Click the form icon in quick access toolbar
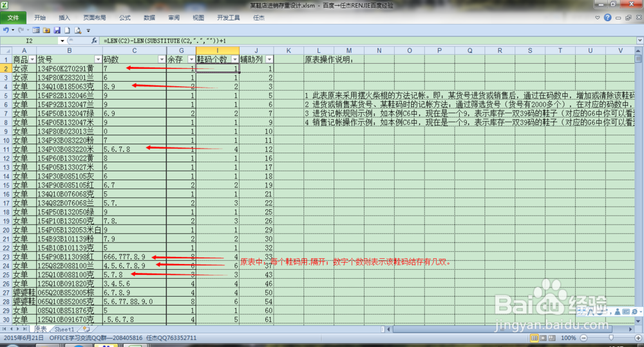644x347 pixels. tap(36, 30)
